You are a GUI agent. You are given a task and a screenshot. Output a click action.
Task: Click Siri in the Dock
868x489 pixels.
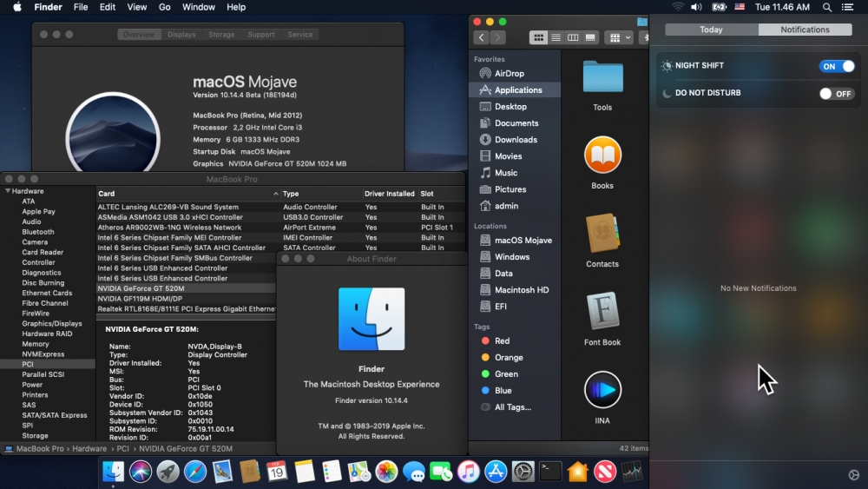click(141, 472)
